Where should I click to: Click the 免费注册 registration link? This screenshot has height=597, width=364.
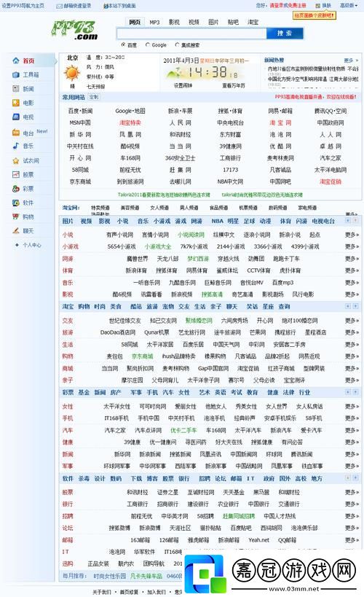coord(297,6)
